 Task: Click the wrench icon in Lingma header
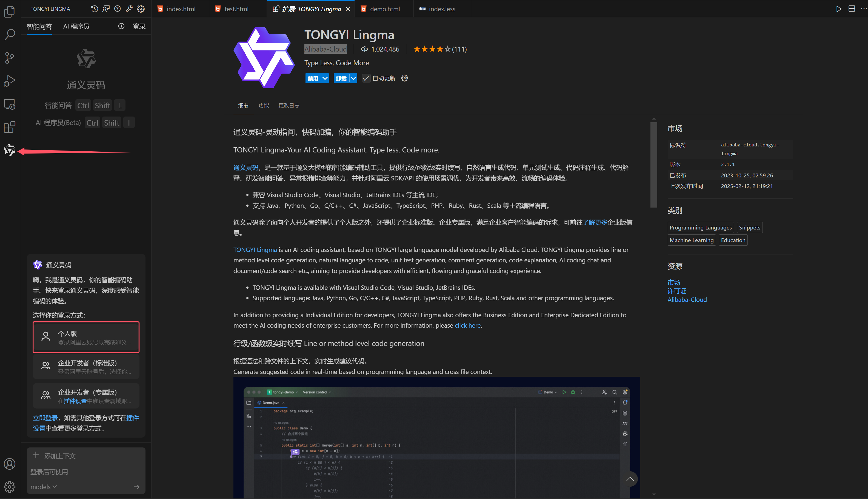pyautogui.click(x=129, y=9)
